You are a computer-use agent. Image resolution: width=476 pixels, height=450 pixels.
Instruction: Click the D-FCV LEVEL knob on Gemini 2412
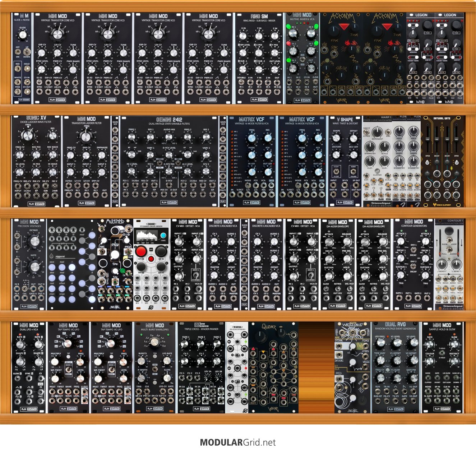[x=169, y=155]
